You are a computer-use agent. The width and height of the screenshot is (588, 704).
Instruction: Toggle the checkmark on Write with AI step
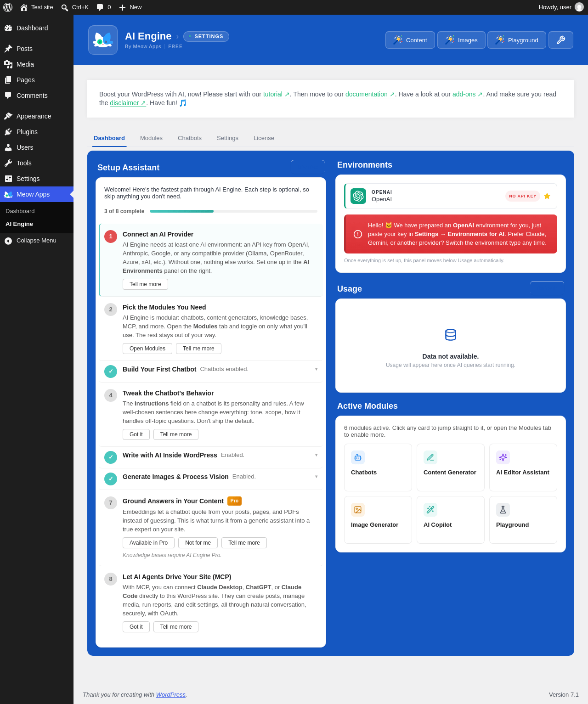(x=111, y=457)
